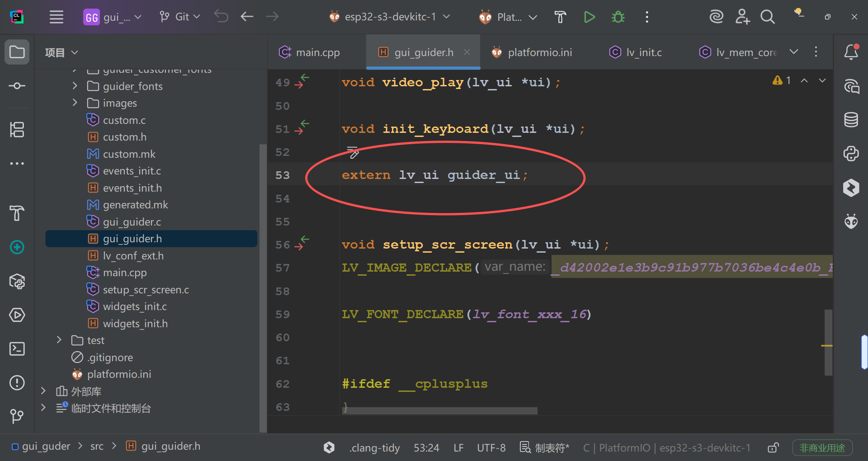Change UTF-8 file encoding in status bar
Viewport: 868px width, 461px height.
491,448
